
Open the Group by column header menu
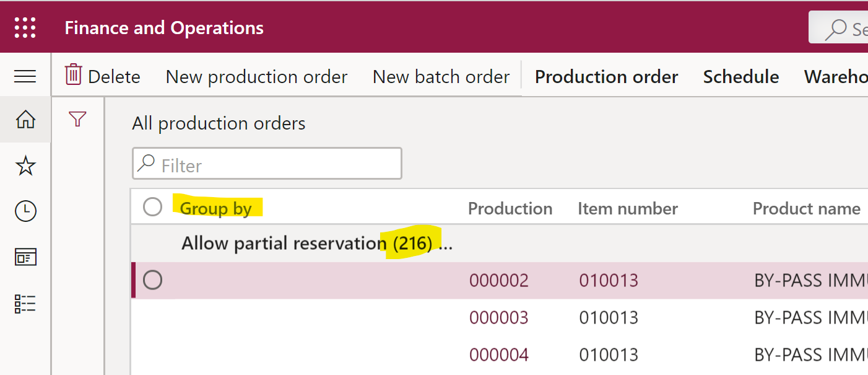(x=216, y=208)
